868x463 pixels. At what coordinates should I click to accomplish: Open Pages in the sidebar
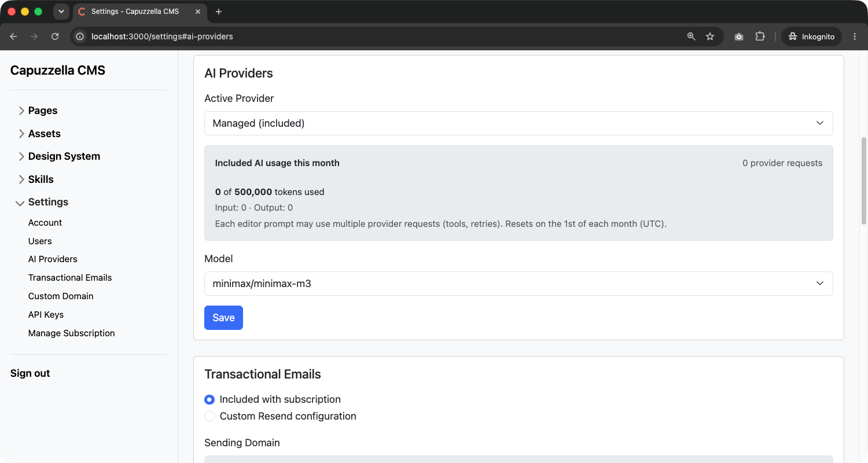point(43,111)
